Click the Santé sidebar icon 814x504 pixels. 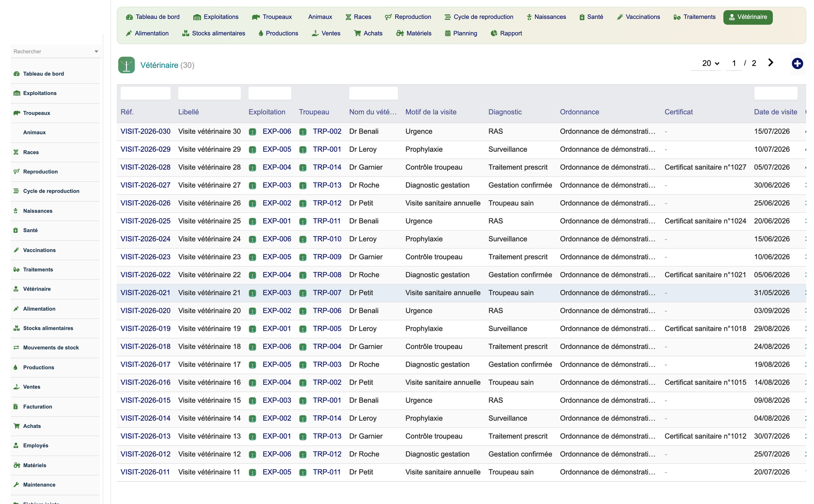(16, 230)
